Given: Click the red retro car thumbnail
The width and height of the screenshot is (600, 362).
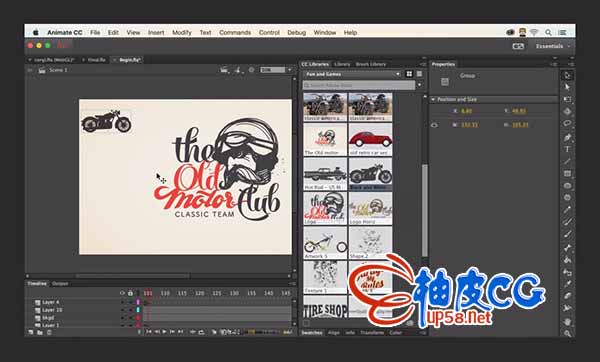Looking at the screenshot, I should tap(370, 140).
